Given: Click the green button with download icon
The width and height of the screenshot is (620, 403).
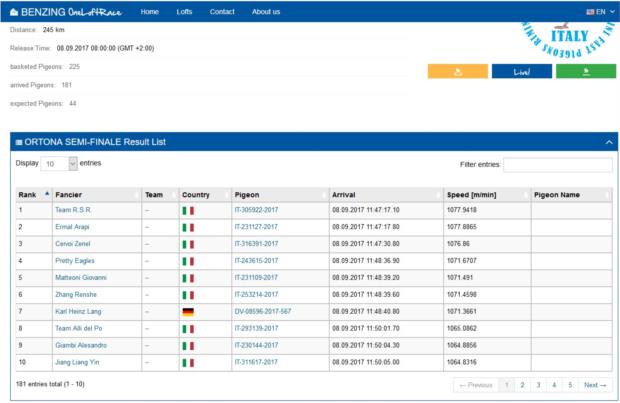Looking at the screenshot, I should tap(586, 71).
